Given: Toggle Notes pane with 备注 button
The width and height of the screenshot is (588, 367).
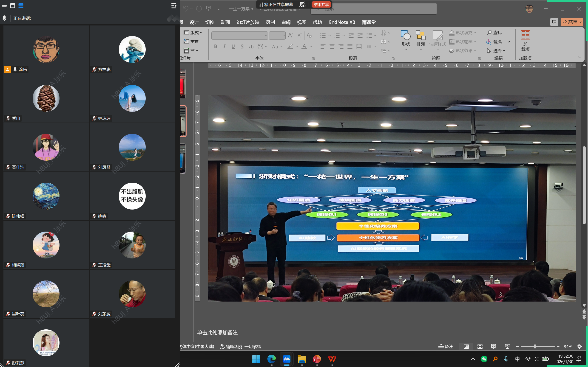Looking at the screenshot, I should pyautogui.click(x=446, y=347).
